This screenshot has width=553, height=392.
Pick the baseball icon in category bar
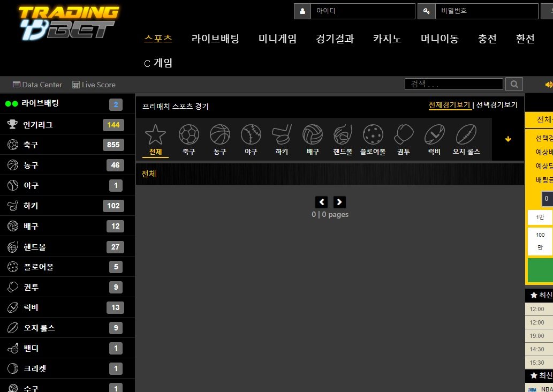coord(251,134)
